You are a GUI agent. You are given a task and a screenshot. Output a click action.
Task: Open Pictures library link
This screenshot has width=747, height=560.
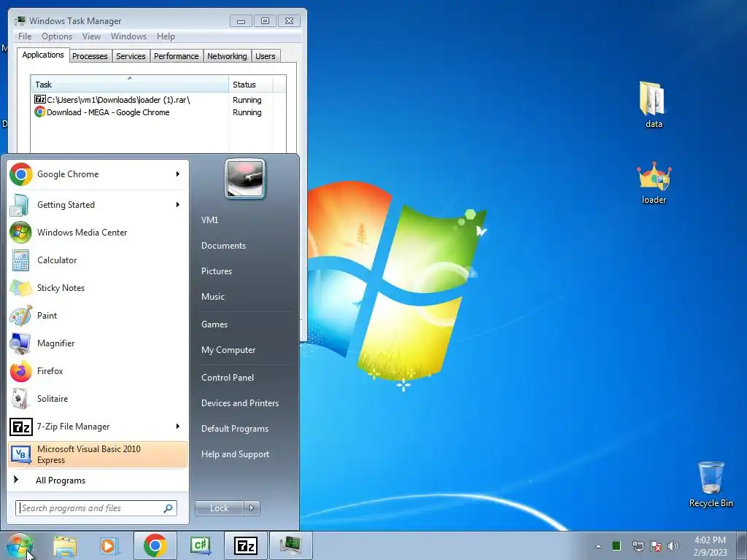pos(217,271)
